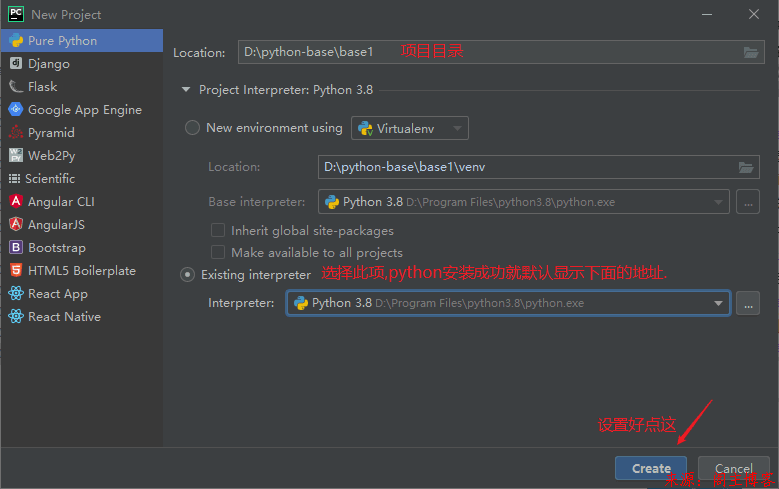Image resolution: width=779 pixels, height=489 pixels.
Task: Click the Scientific project icon
Action: click(x=14, y=178)
